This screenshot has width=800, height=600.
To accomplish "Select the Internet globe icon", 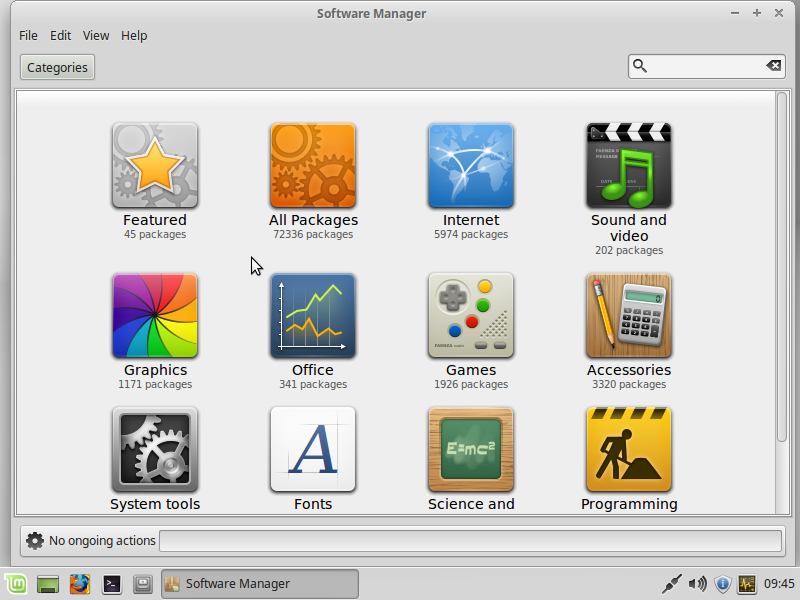I will click(x=471, y=166).
